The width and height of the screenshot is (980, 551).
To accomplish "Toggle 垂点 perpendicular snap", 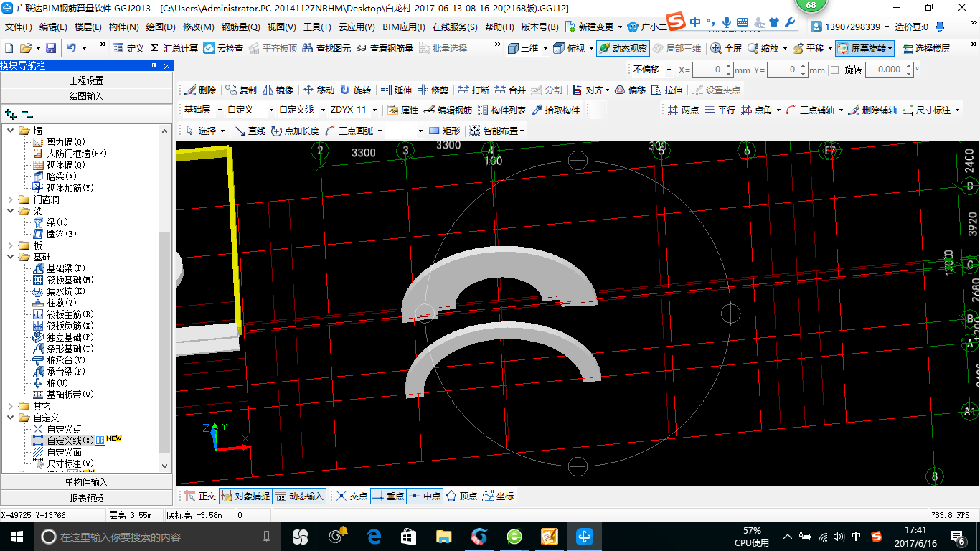I will click(388, 496).
